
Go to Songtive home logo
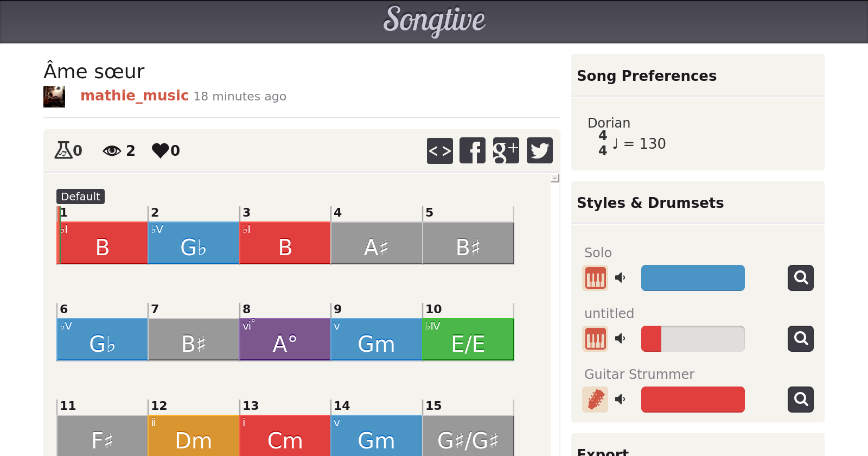coord(434,21)
